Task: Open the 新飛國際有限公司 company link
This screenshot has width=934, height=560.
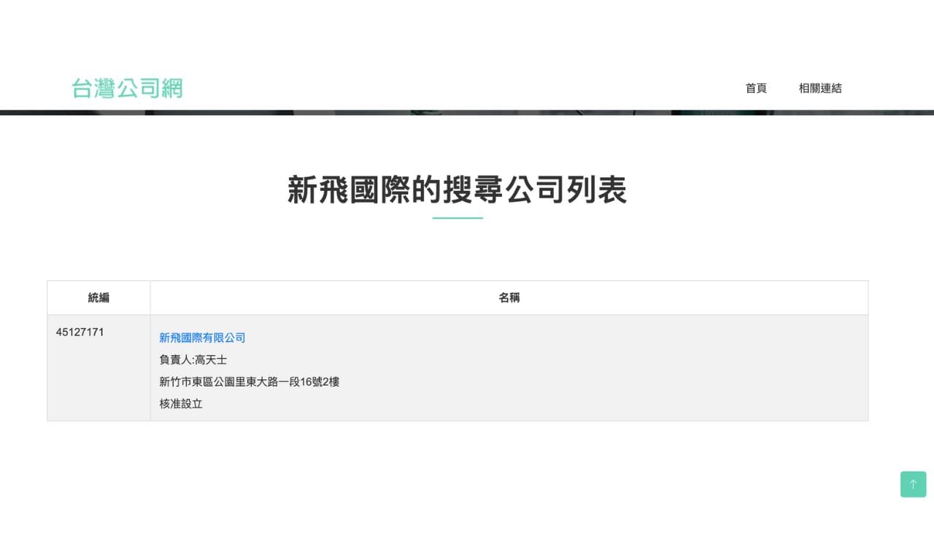Action: pyautogui.click(x=202, y=338)
